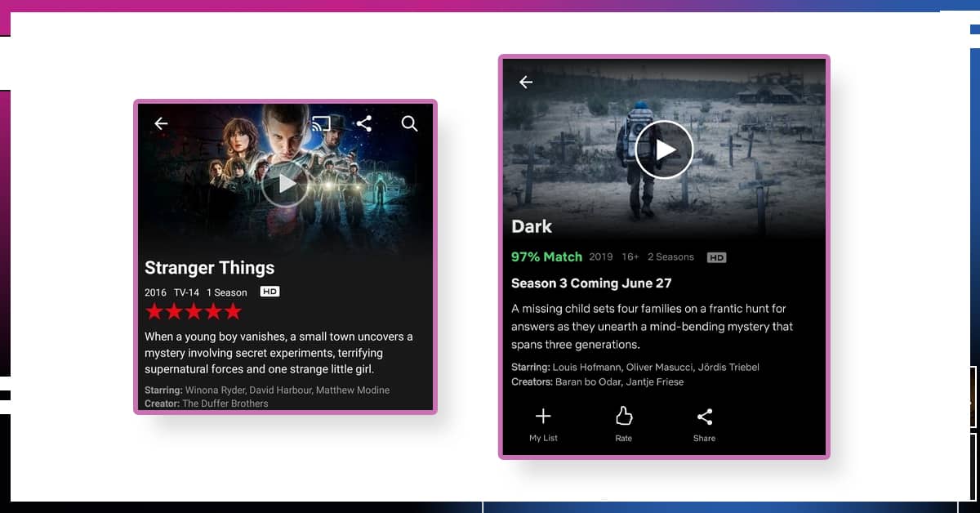Click the '1 Season' label
980x513 pixels.
(226, 292)
